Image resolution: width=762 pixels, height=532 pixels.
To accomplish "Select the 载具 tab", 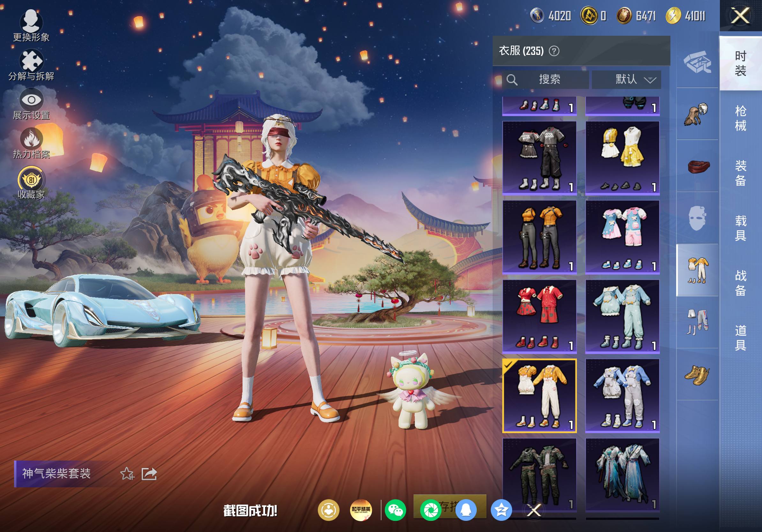I will tap(740, 228).
